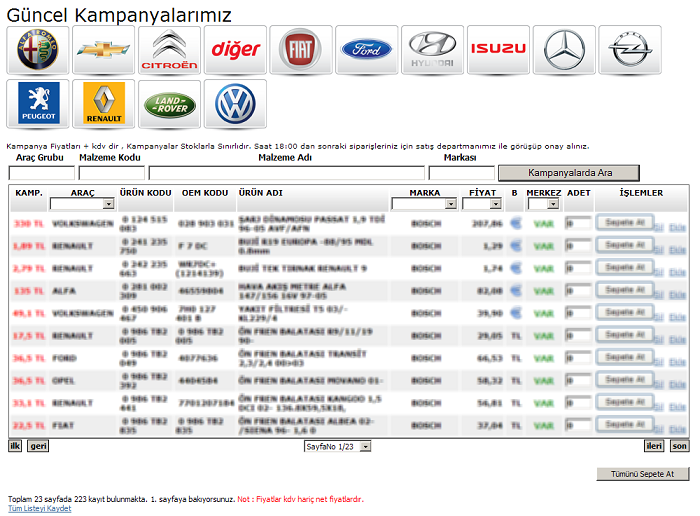Select the Fiat brand logo

coord(301,50)
